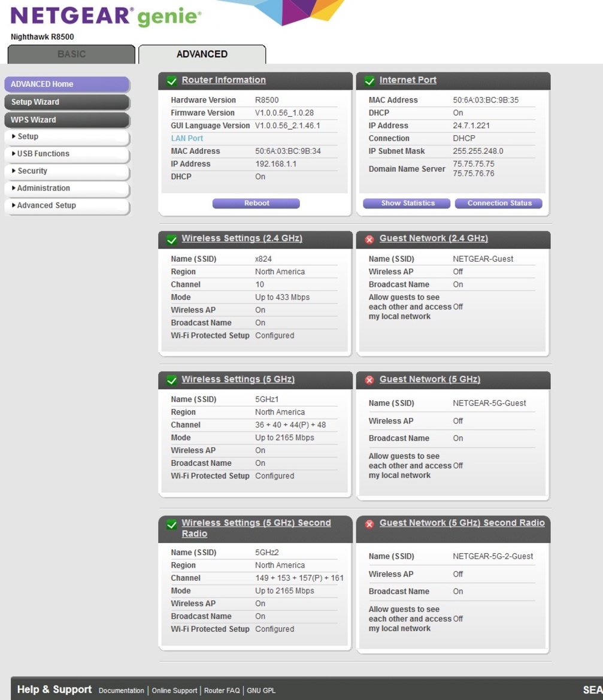This screenshot has width=603, height=700.
Task: Click the Help & Support heading
Action: pos(54,689)
